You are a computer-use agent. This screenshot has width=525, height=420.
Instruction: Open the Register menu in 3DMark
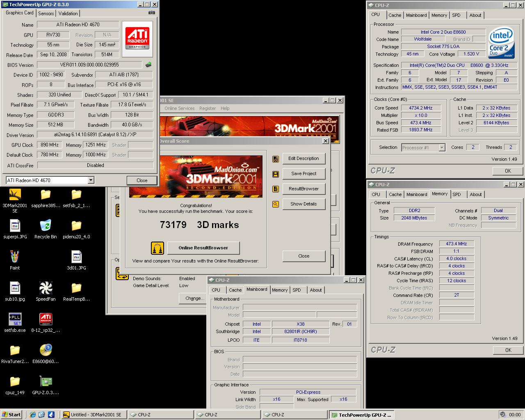click(x=208, y=108)
